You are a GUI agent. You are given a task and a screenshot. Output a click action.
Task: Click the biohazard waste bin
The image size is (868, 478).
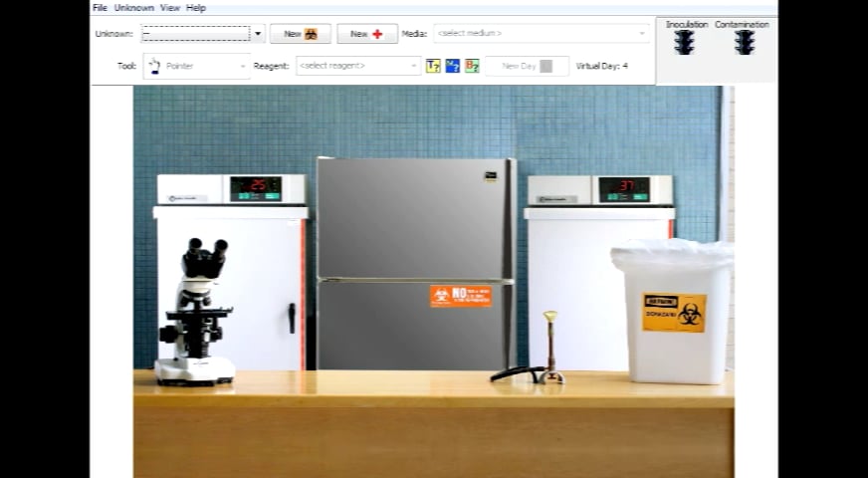673,312
